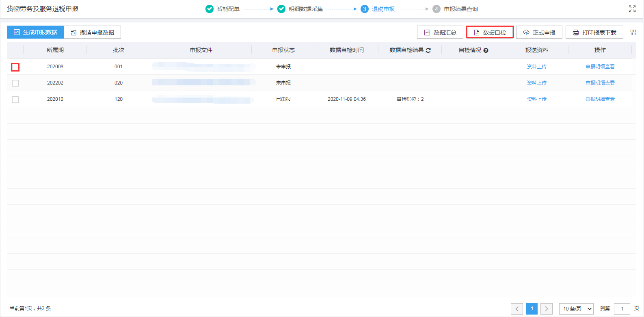Check the box for period 202008

tap(15, 67)
